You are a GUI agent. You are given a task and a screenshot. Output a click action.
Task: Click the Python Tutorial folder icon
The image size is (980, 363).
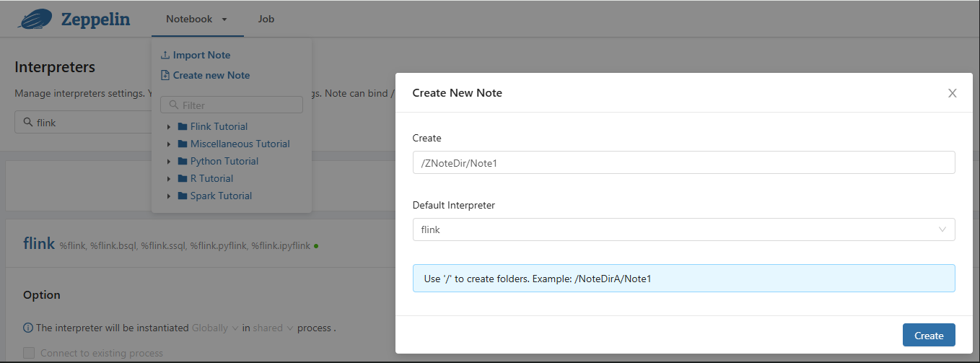[x=183, y=161]
